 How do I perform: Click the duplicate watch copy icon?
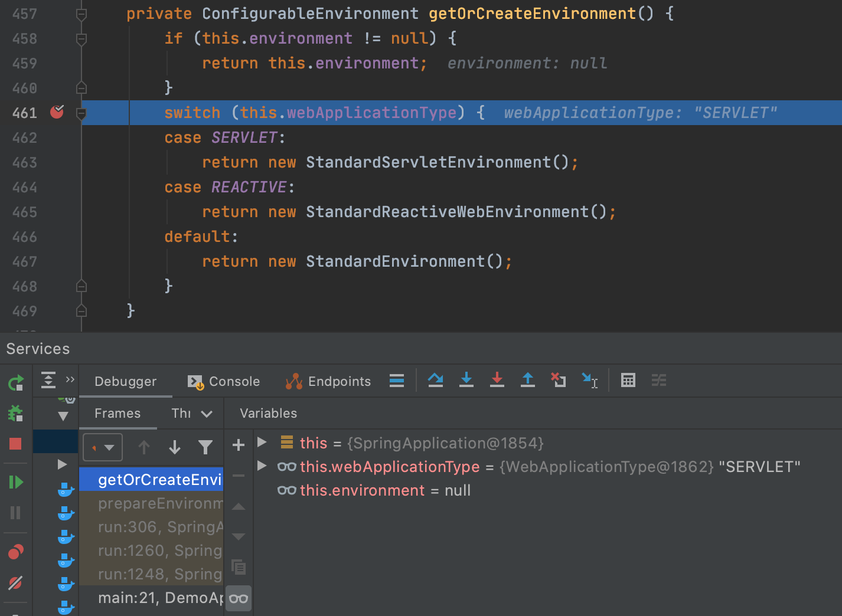point(239,567)
